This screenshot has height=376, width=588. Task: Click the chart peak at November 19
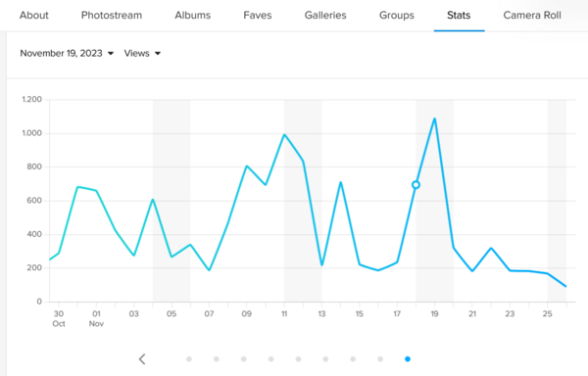pyautogui.click(x=434, y=119)
